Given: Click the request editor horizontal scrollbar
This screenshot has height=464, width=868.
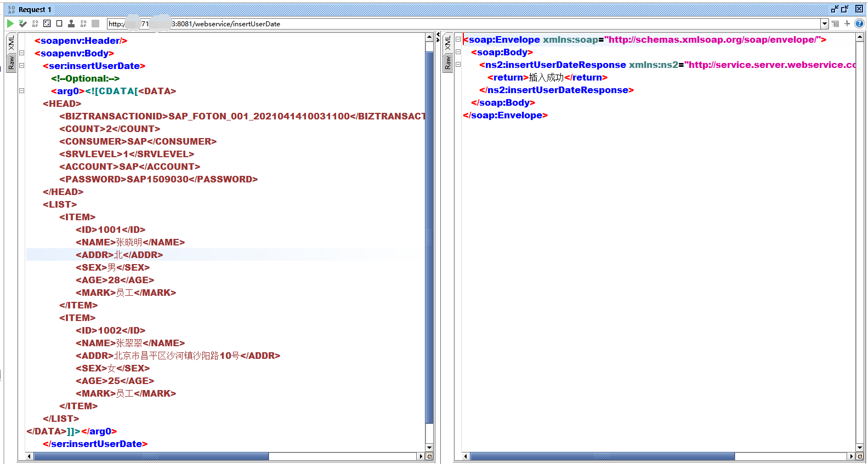Looking at the screenshot, I should 151,456.
